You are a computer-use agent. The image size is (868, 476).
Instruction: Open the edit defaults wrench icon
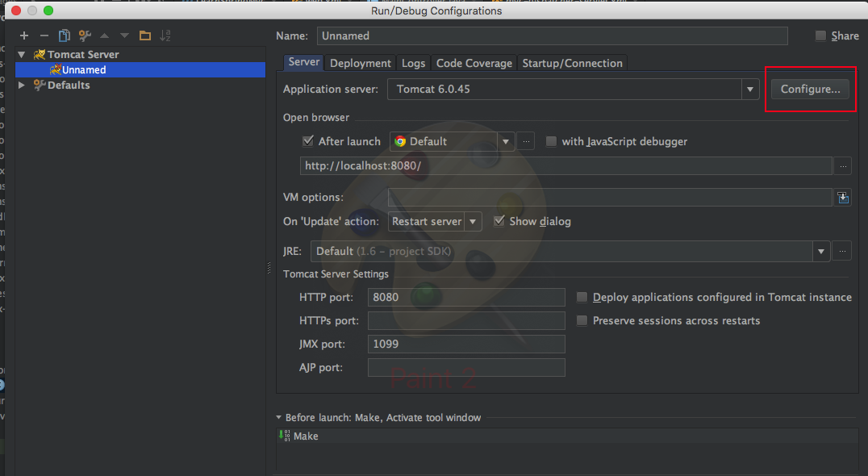pyautogui.click(x=85, y=35)
